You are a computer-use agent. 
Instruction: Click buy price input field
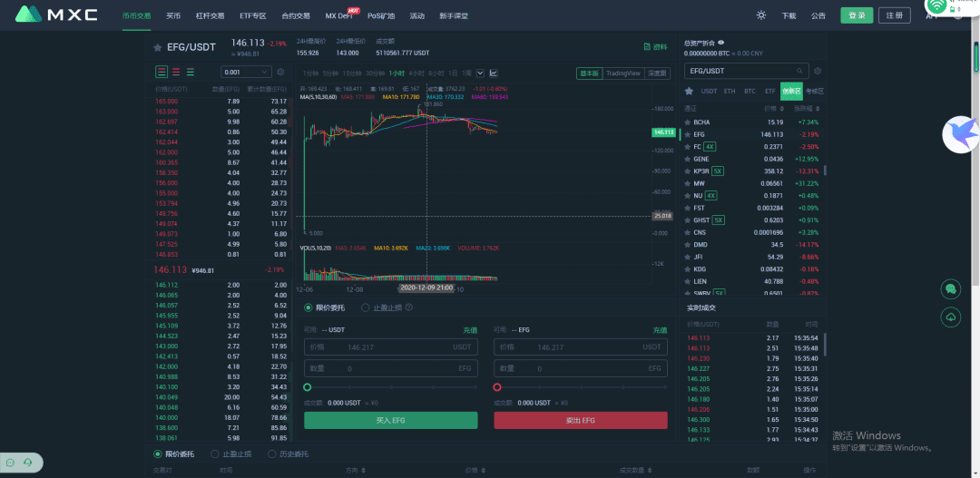390,346
